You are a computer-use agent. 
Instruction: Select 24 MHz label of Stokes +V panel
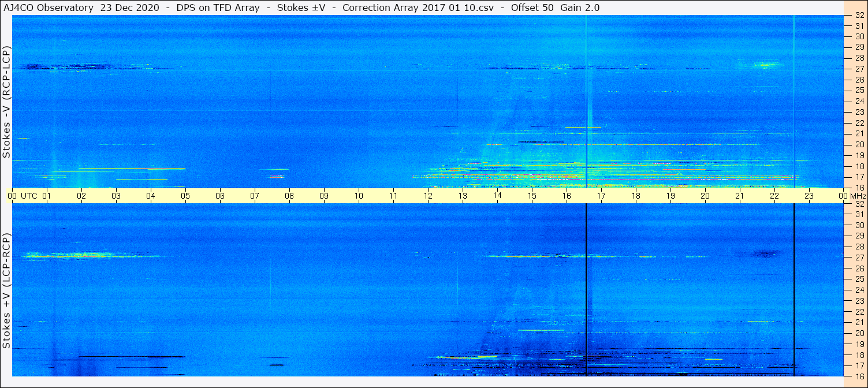[x=859, y=290]
